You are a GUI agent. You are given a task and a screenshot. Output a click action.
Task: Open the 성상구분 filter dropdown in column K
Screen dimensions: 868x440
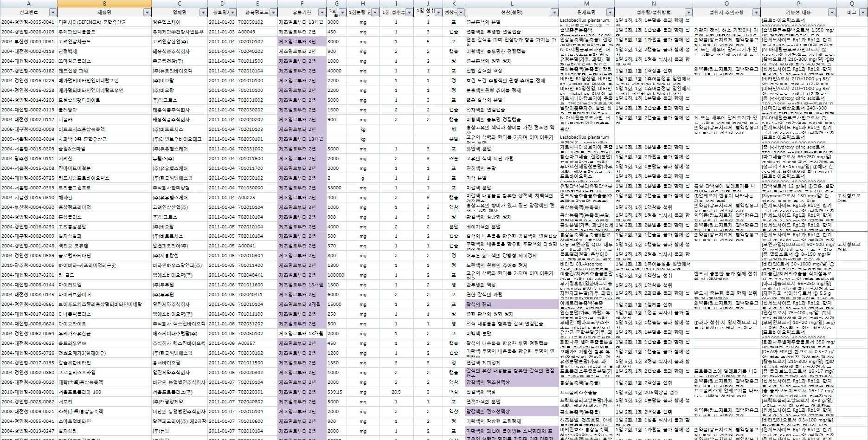click(461, 13)
